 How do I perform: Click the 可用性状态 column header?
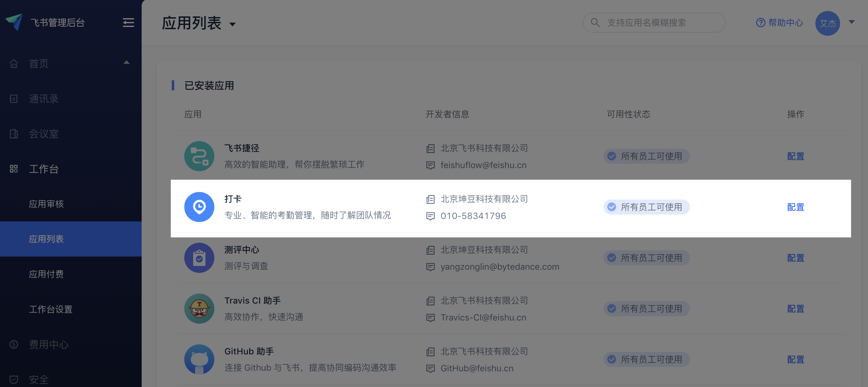click(x=628, y=114)
